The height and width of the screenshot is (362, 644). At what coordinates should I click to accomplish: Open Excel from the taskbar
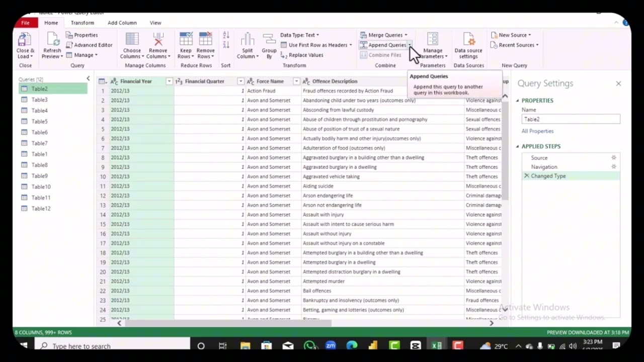pyautogui.click(x=436, y=346)
